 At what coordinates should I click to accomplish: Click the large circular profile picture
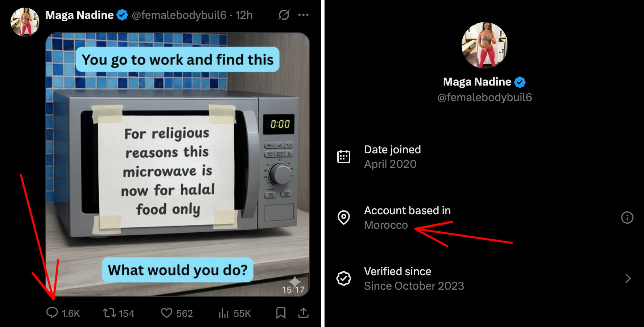pos(484,45)
